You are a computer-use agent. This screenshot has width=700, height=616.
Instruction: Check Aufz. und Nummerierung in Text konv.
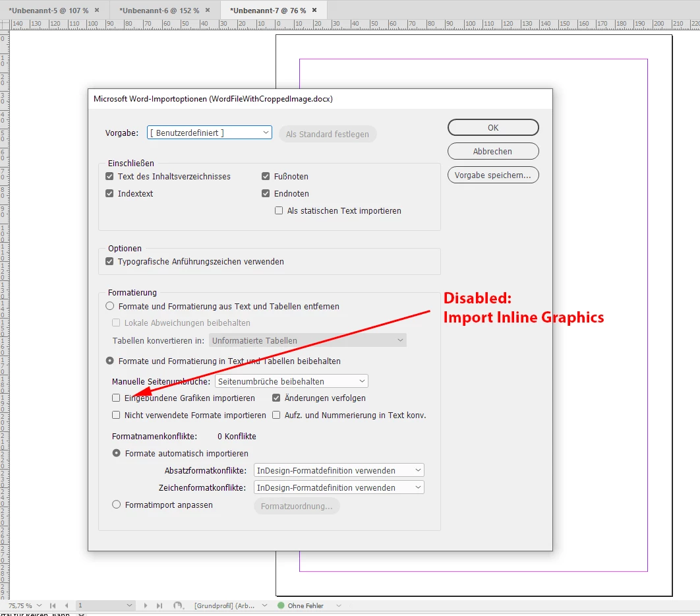click(x=276, y=415)
